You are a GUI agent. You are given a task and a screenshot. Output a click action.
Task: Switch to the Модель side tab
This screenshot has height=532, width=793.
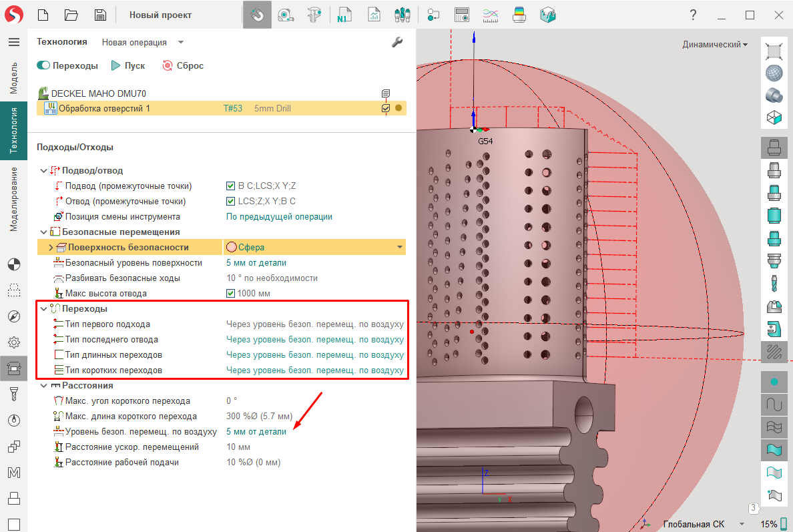pyautogui.click(x=13, y=78)
